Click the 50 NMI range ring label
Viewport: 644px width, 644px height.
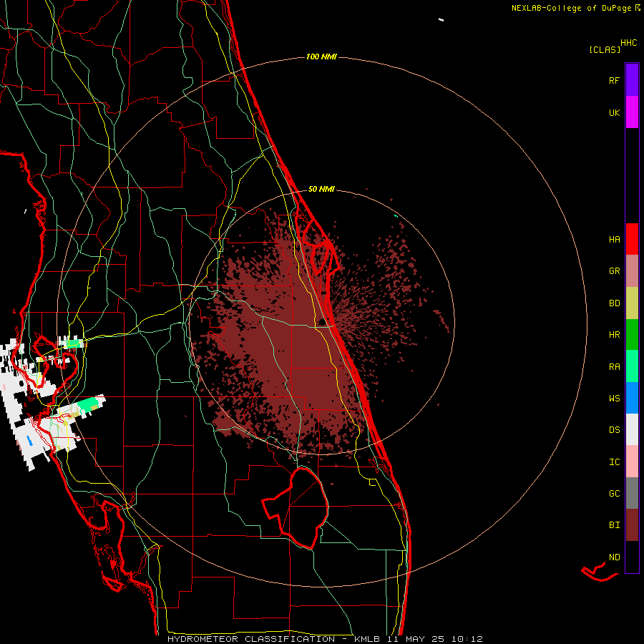[x=321, y=189]
